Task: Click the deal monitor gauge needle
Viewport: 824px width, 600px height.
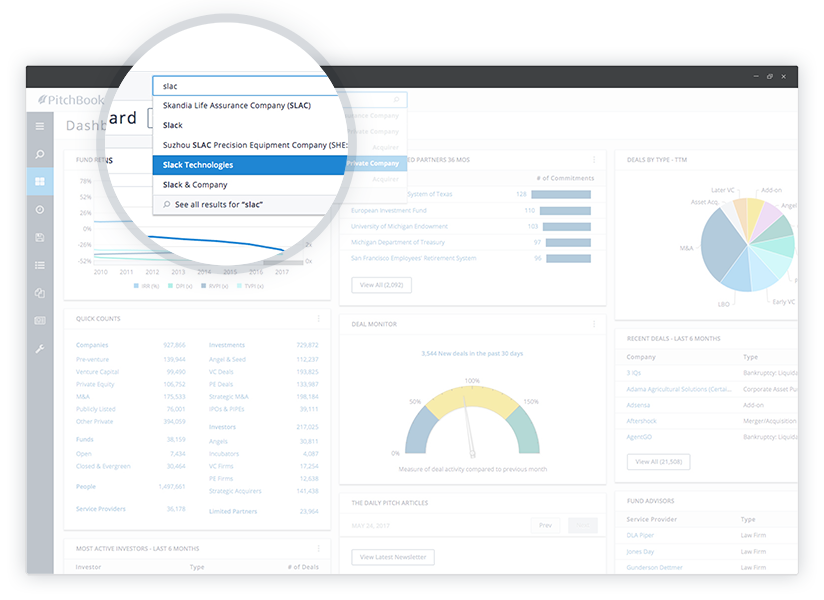Action: 468,427
